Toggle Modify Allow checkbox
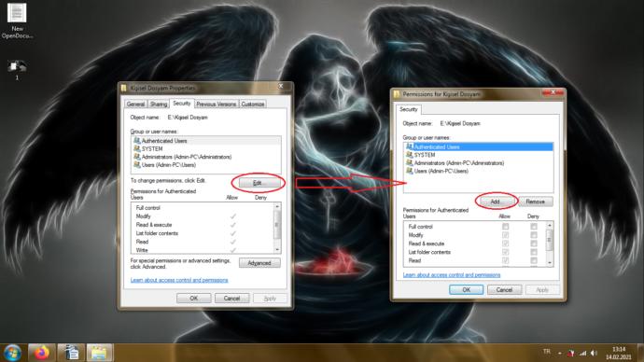Viewport: 644px width, 362px height. [x=506, y=235]
